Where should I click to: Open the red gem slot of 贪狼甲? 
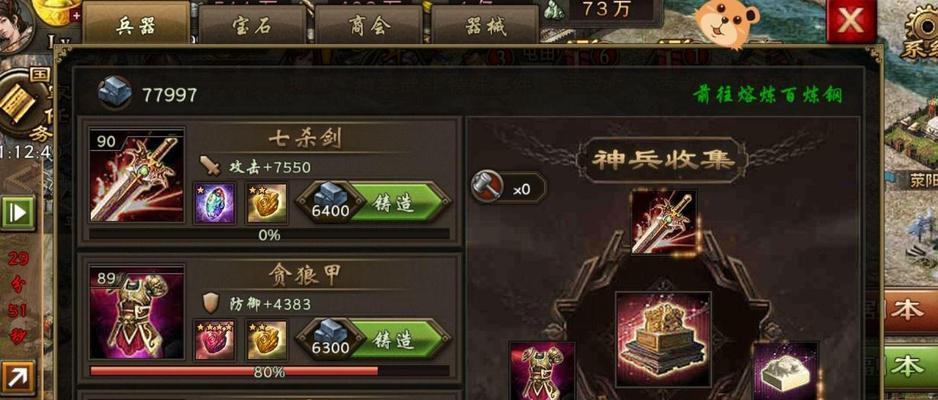click(214, 340)
